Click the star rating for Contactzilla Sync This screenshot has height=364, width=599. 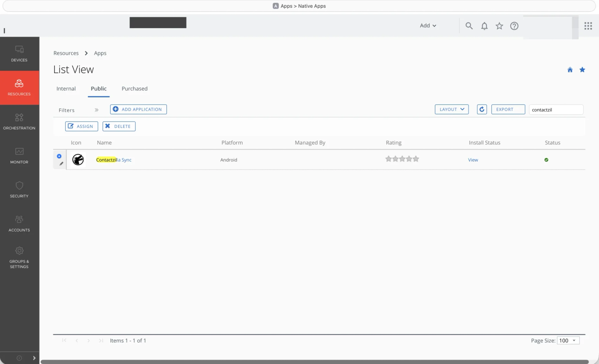[x=402, y=159]
